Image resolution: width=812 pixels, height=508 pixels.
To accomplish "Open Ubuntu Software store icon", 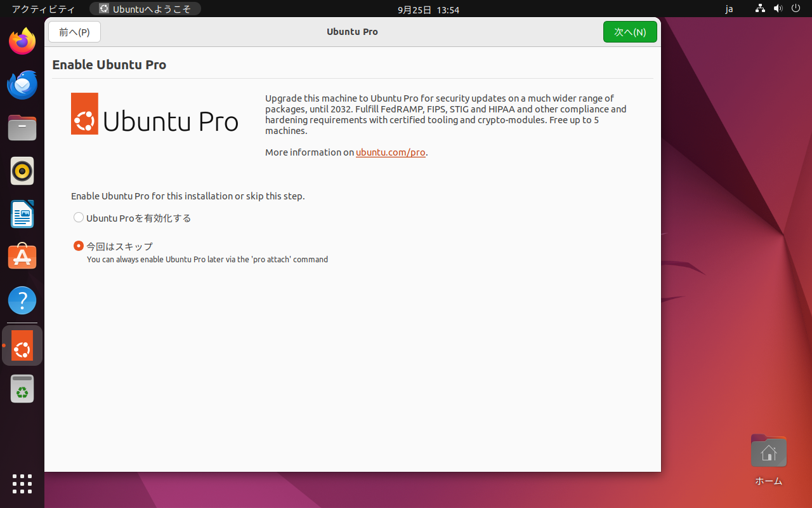I will 22,257.
